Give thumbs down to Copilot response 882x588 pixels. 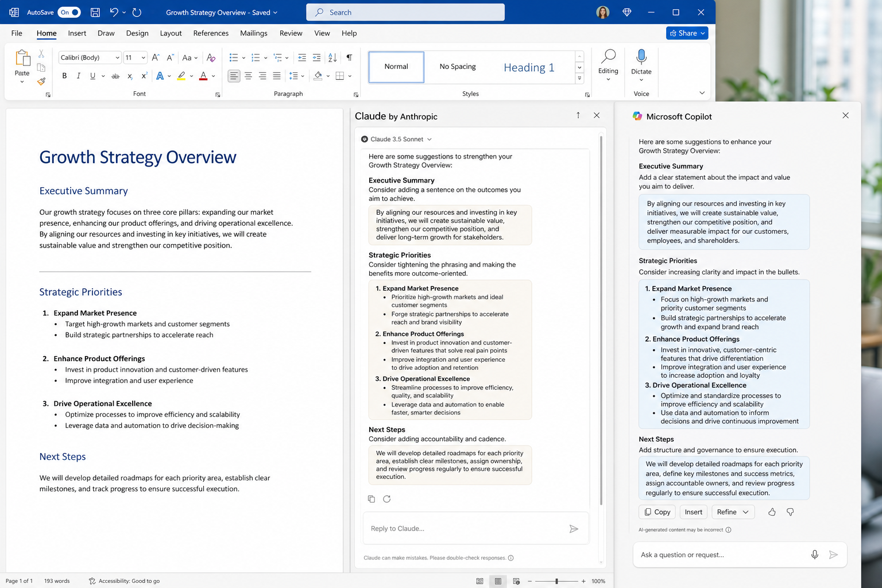coord(790,512)
